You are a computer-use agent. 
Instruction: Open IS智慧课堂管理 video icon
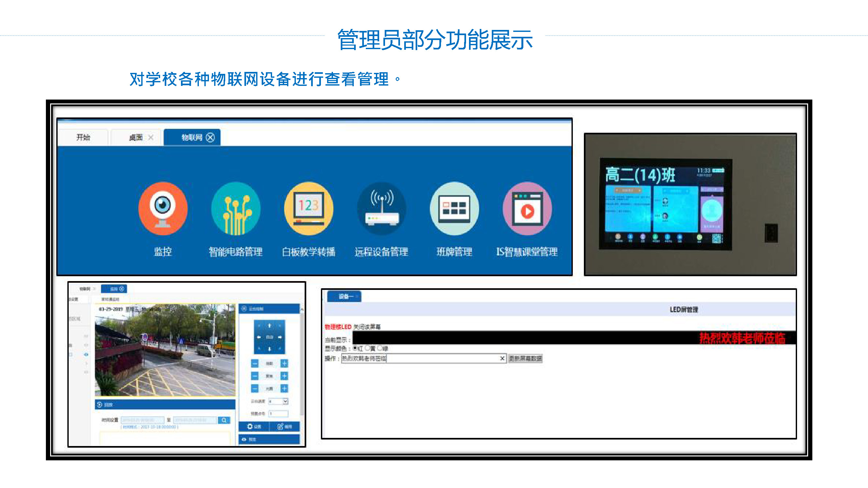coord(527,209)
